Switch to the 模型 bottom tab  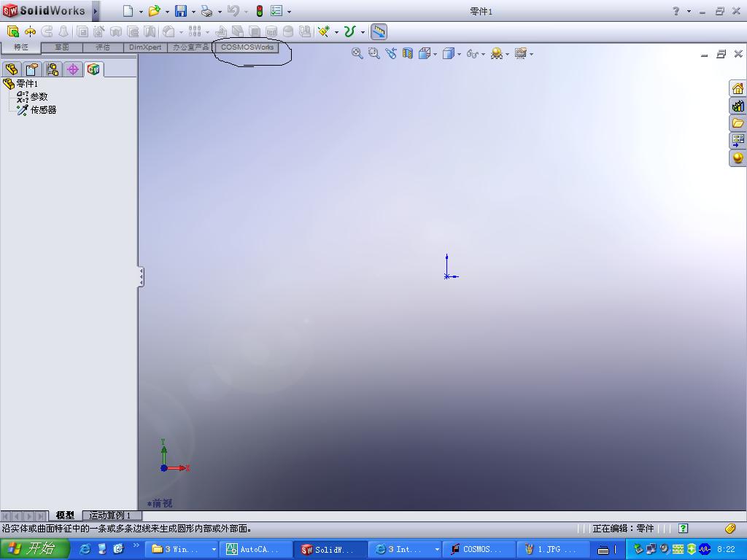[x=65, y=516]
